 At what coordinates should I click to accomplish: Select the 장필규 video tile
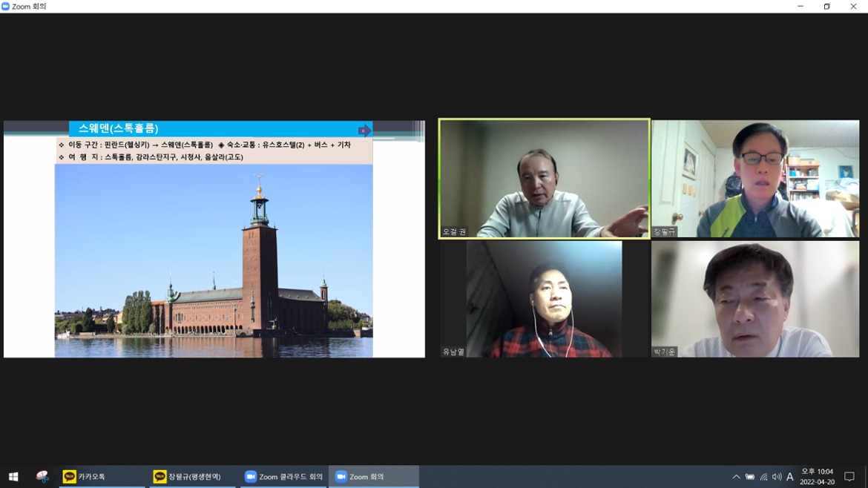(x=755, y=178)
